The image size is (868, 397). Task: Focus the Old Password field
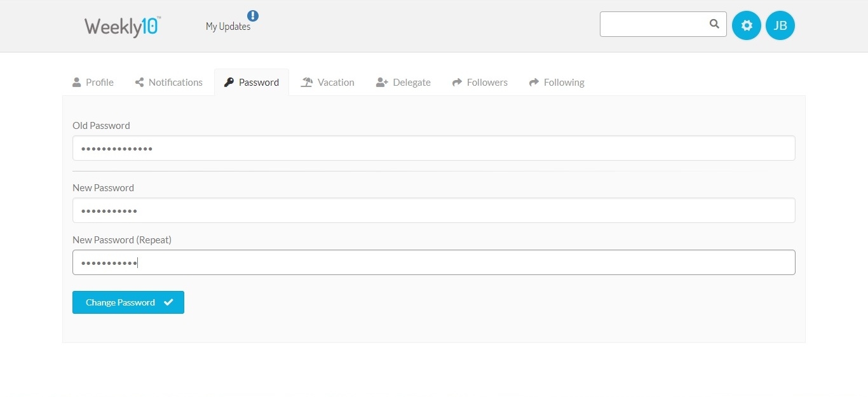(x=433, y=148)
